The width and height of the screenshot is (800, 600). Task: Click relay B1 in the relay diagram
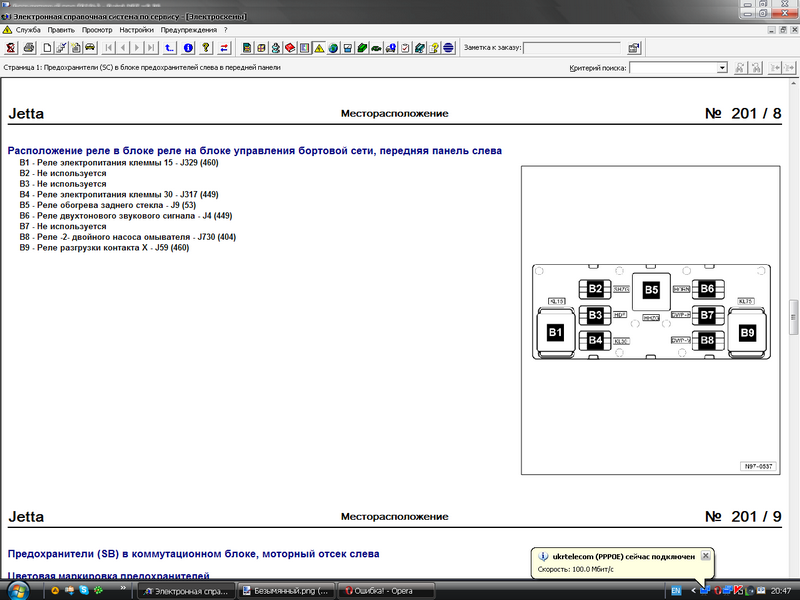pyautogui.click(x=555, y=333)
